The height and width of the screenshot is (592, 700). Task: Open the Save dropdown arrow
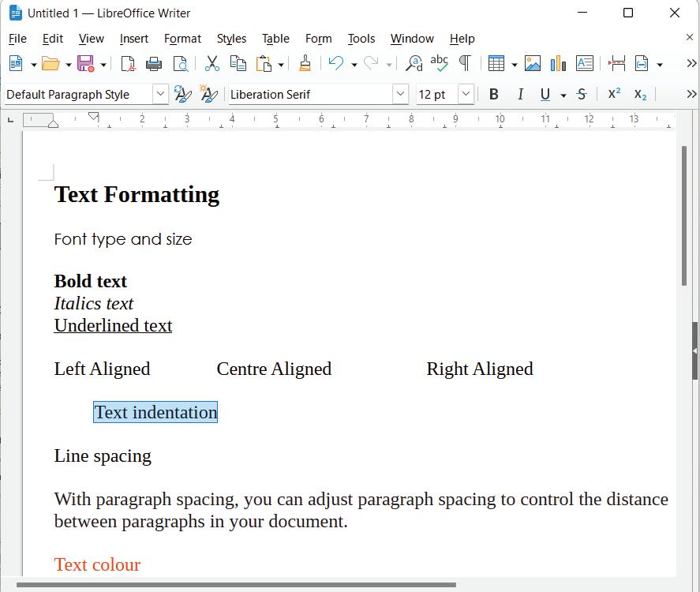103,65
